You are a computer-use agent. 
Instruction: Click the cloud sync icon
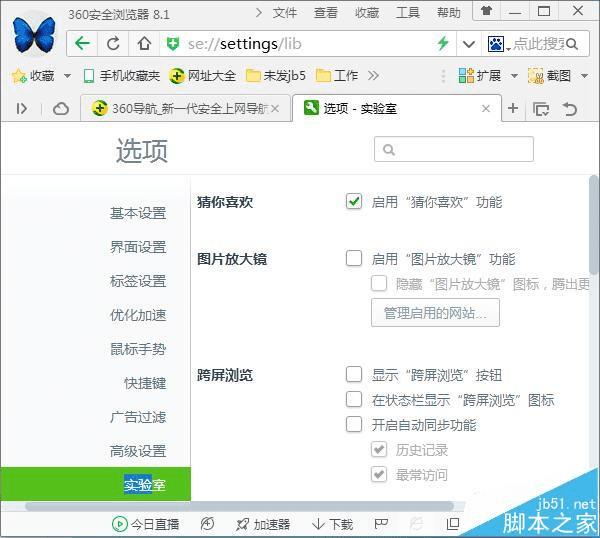click(61, 109)
